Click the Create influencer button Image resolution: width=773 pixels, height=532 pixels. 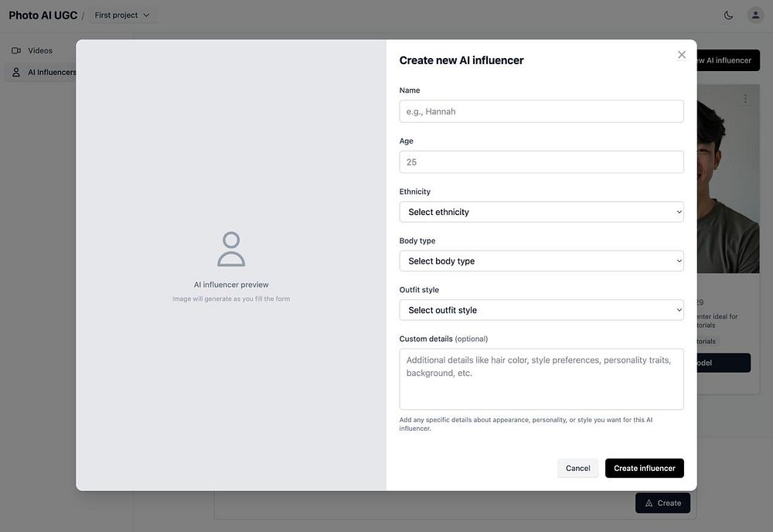tap(645, 469)
